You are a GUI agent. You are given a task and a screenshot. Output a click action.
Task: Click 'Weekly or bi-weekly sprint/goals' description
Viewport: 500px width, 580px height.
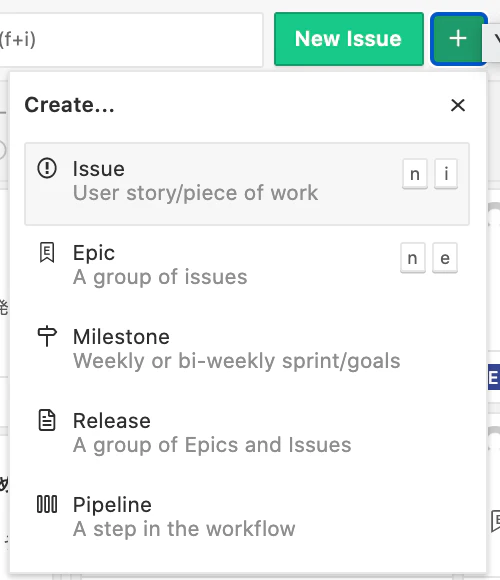[x=237, y=361]
